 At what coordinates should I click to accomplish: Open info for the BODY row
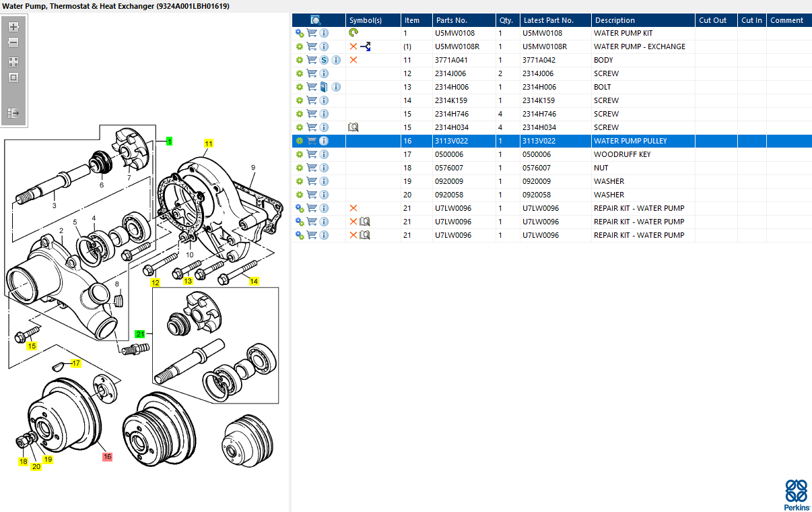pyautogui.click(x=336, y=60)
